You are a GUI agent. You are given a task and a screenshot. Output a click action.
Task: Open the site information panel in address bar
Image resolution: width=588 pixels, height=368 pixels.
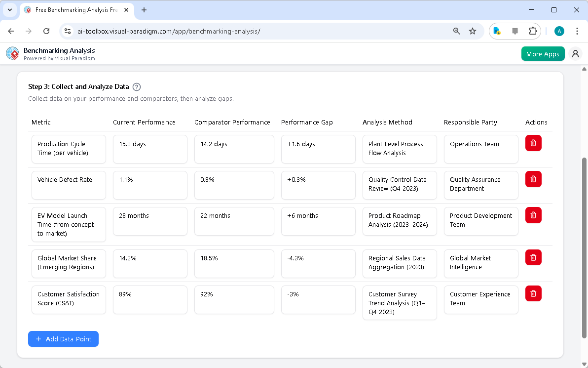(x=67, y=31)
